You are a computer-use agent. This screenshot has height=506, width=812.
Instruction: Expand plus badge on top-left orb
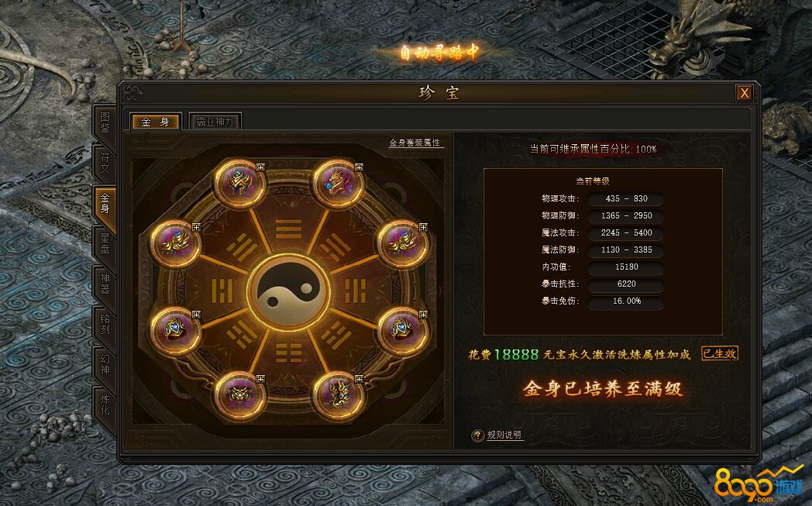coord(260,167)
